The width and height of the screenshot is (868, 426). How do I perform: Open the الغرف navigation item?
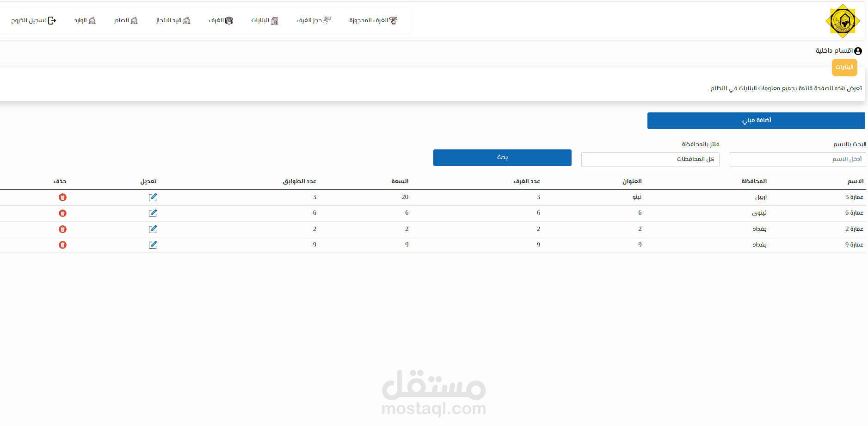click(221, 20)
